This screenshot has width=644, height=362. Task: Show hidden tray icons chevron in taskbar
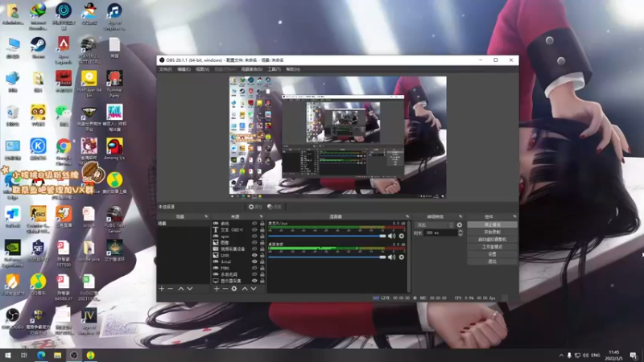pyautogui.click(x=561, y=355)
